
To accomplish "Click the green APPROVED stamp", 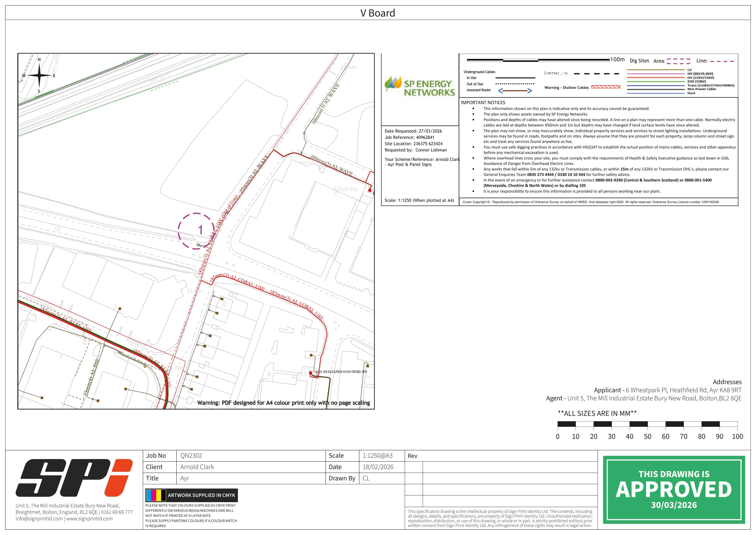I will pyautogui.click(x=674, y=490).
